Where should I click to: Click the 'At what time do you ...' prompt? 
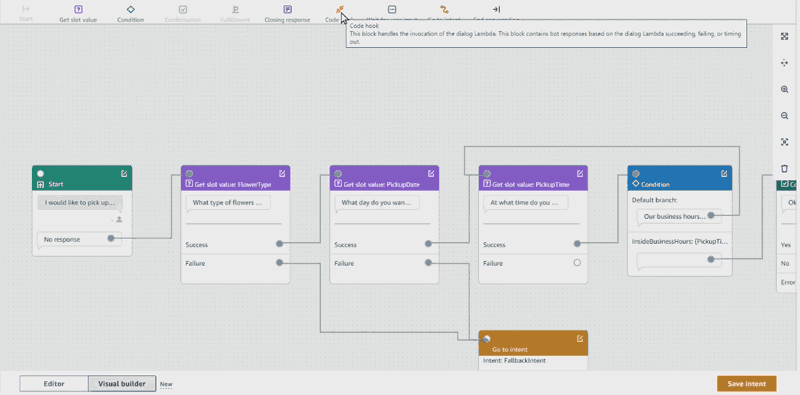(x=526, y=203)
